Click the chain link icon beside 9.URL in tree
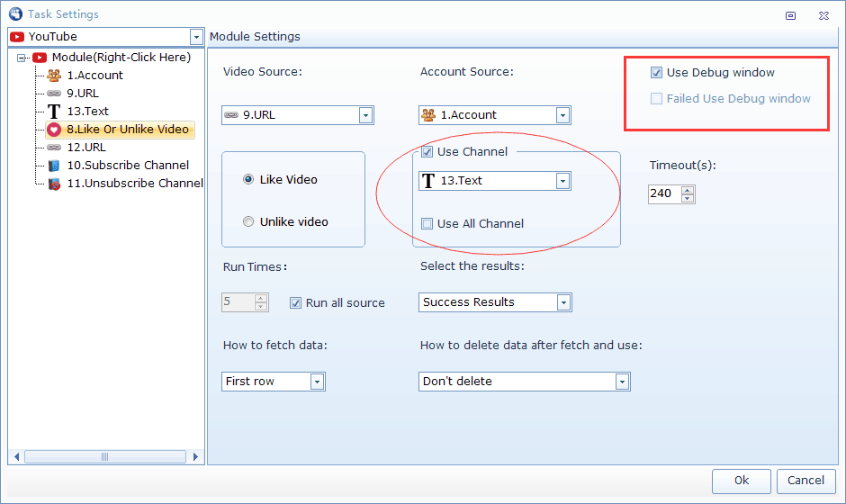The width and height of the screenshot is (846, 504). (54, 94)
